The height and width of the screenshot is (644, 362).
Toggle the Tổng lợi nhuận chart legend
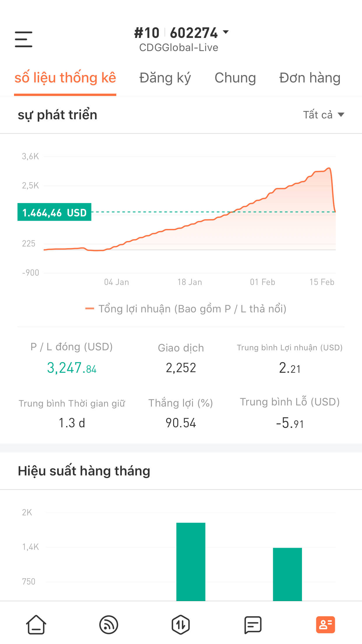tap(186, 309)
